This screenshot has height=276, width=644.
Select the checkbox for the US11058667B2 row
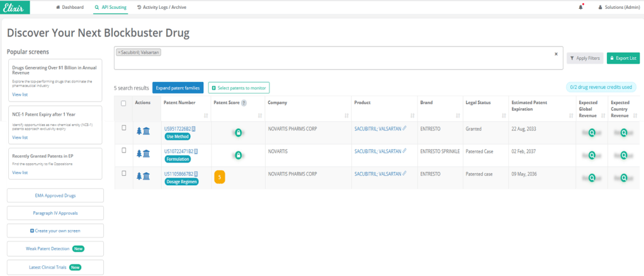[124, 173]
